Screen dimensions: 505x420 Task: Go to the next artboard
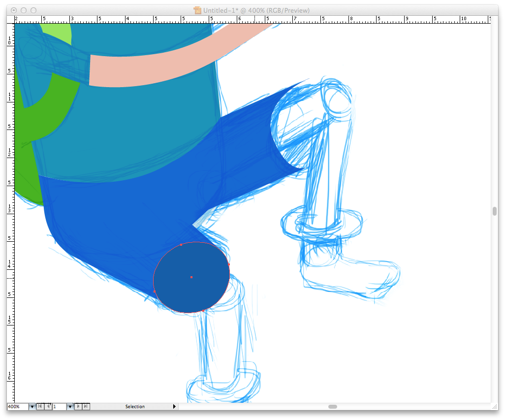tap(79, 407)
